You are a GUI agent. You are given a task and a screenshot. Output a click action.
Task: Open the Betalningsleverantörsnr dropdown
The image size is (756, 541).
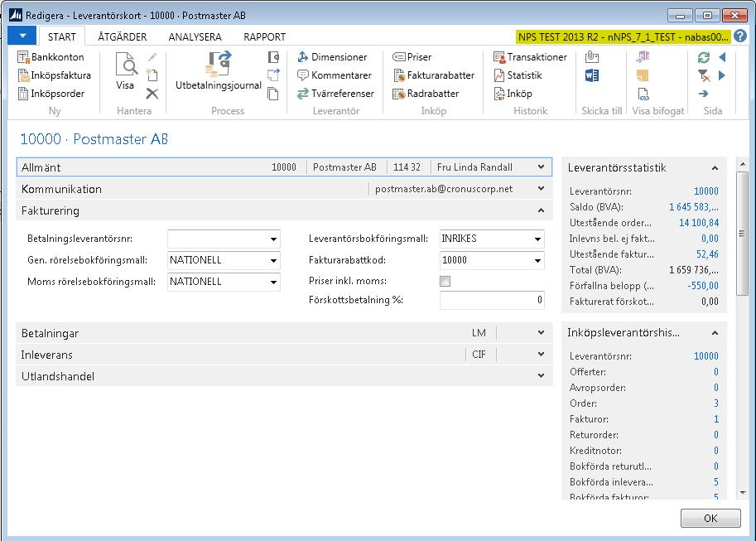click(273, 239)
